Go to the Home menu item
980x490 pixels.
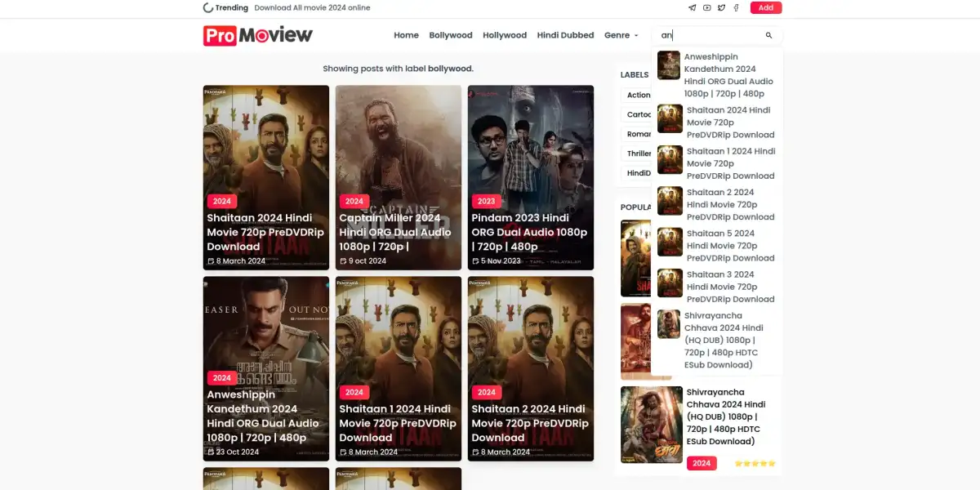click(x=406, y=36)
